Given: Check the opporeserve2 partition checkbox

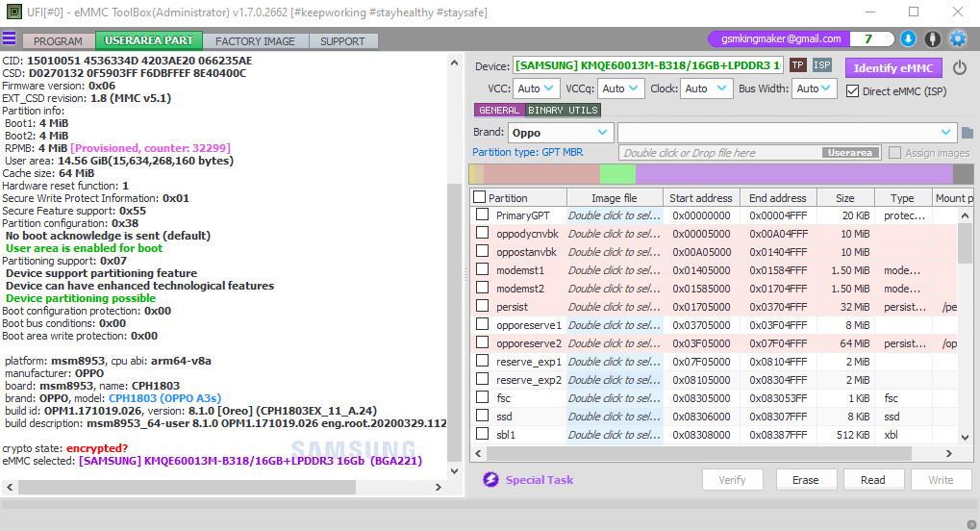Looking at the screenshot, I should (x=482, y=342).
